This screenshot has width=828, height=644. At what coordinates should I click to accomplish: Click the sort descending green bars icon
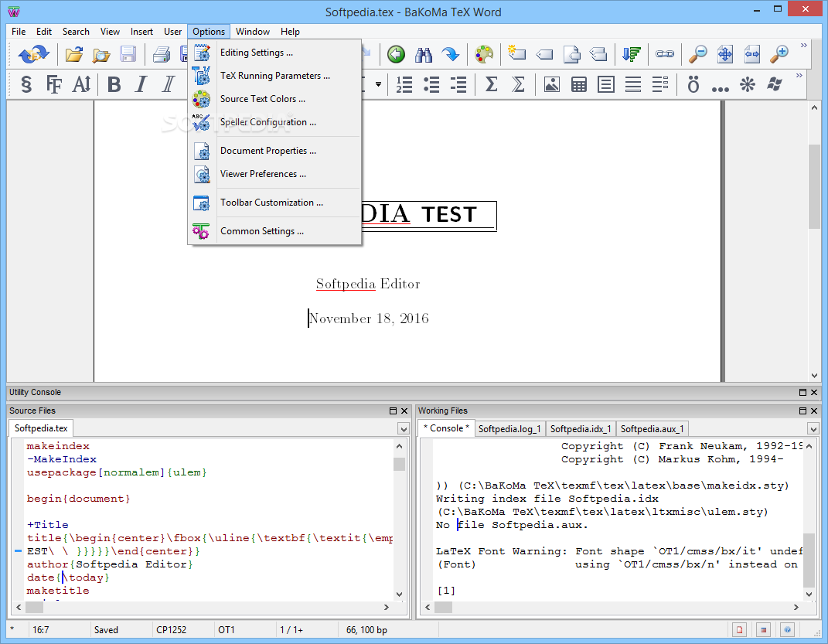click(x=631, y=54)
